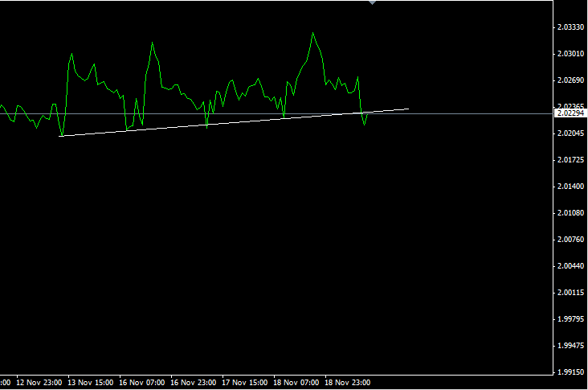Screen dimensions: 588x390
Task: Click the 18 Nov 23:00 time label
Action: (347, 383)
